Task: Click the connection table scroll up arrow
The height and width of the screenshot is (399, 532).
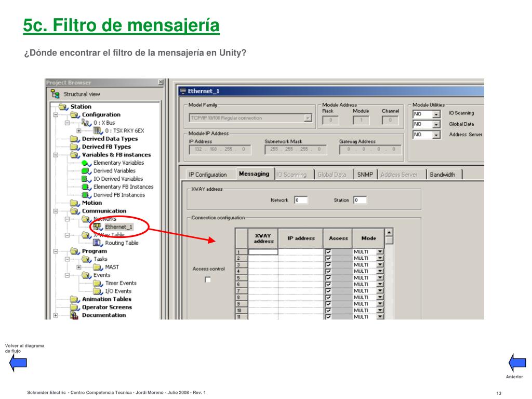Action: 389,232
